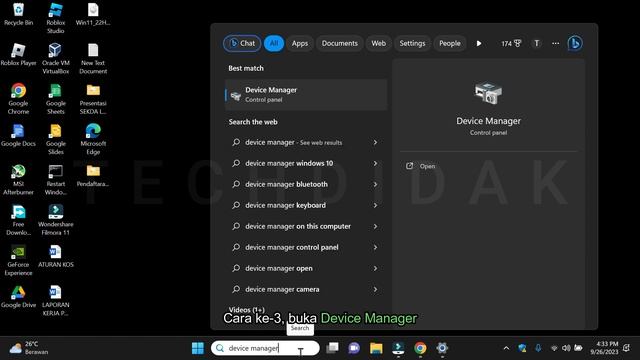640x360 pixels.
Task: Show more filter tabs with arrow
Action: pos(479,43)
